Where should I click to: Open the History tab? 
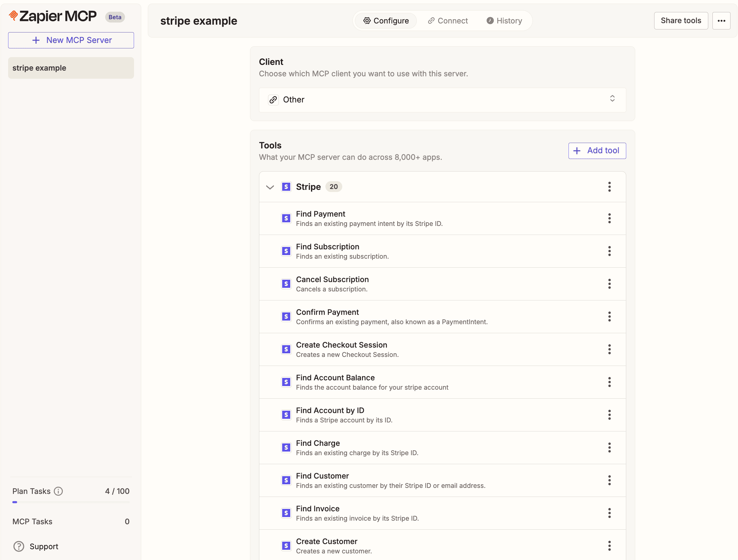click(504, 21)
